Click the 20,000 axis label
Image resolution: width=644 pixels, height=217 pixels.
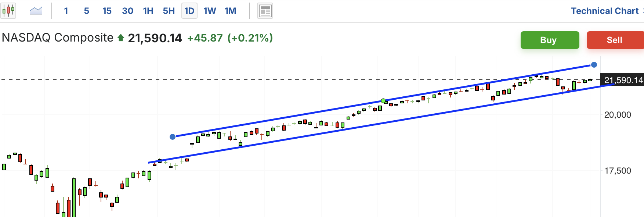click(618, 115)
